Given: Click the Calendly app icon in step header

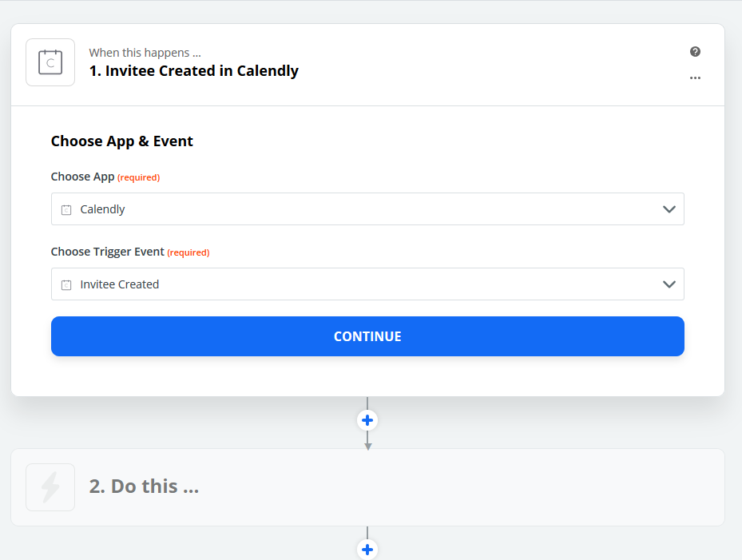Looking at the screenshot, I should point(50,62).
